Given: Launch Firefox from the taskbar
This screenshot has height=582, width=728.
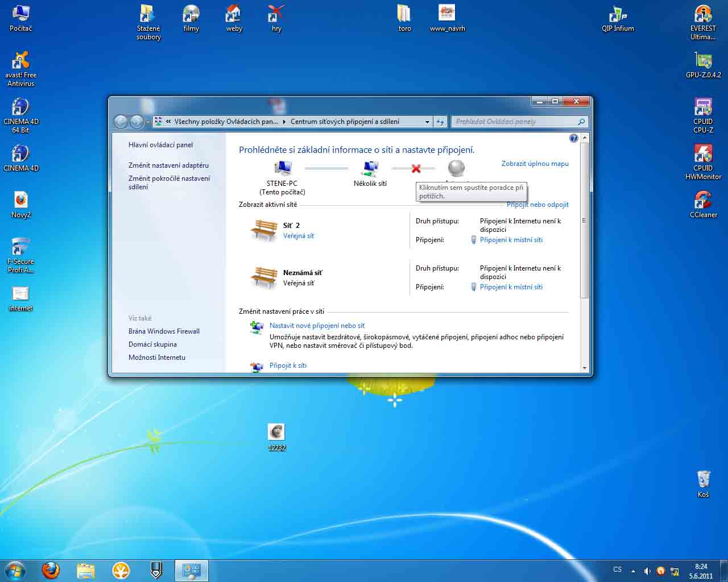Looking at the screenshot, I should pyautogui.click(x=51, y=570).
